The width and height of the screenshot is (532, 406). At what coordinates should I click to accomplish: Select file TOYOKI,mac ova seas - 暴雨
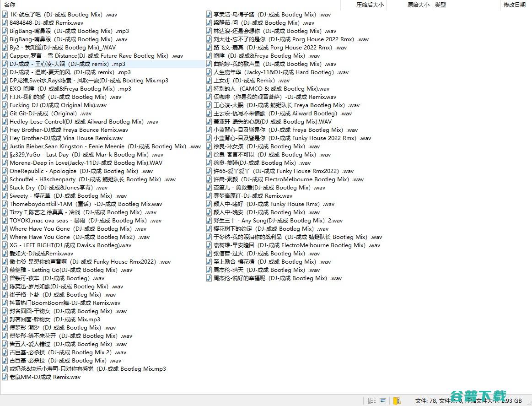click(x=86, y=220)
